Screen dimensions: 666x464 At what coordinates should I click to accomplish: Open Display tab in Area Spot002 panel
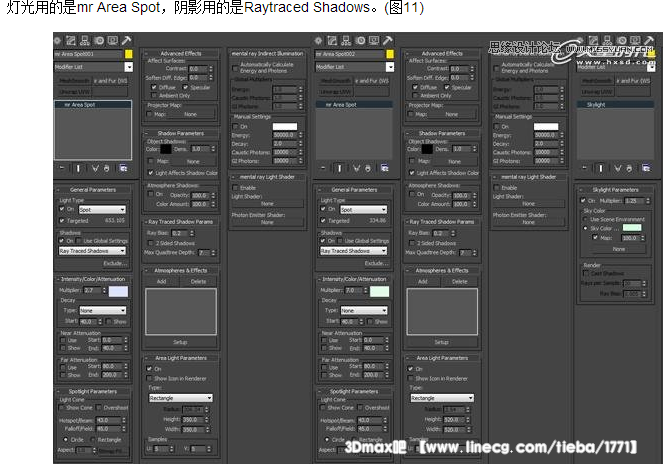(374, 41)
